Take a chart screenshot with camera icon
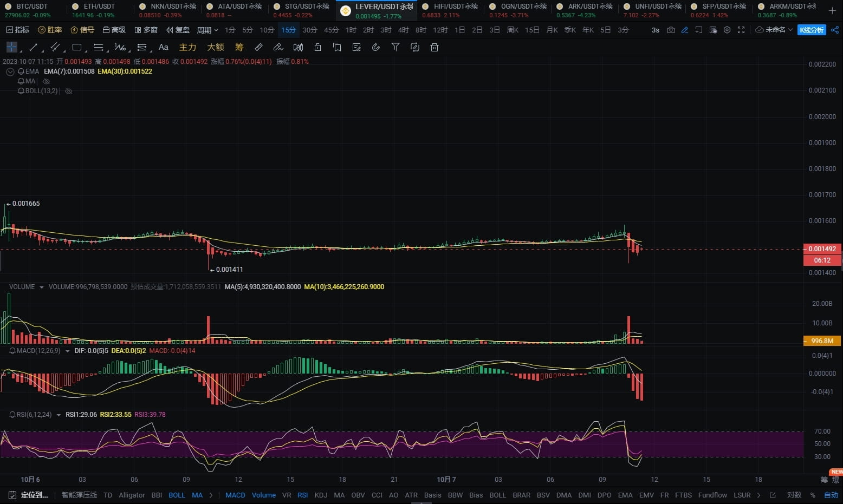This screenshot has width=843, height=504. coord(671,30)
